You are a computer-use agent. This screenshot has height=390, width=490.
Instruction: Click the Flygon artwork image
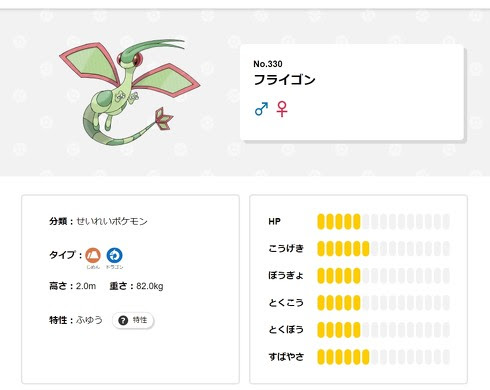pyautogui.click(x=129, y=93)
